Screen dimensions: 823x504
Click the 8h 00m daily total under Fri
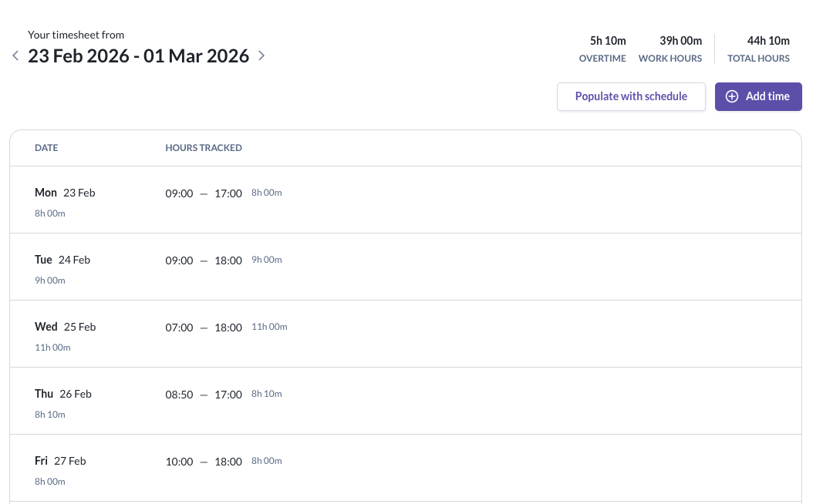[x=50, y=482]
